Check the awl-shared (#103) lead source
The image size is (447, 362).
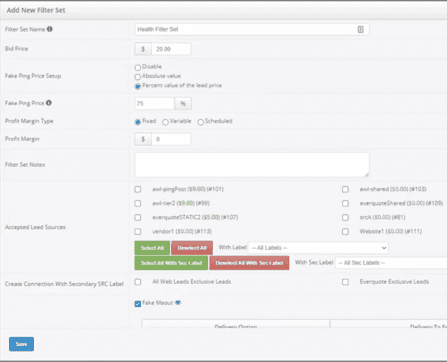pos(345,189)
